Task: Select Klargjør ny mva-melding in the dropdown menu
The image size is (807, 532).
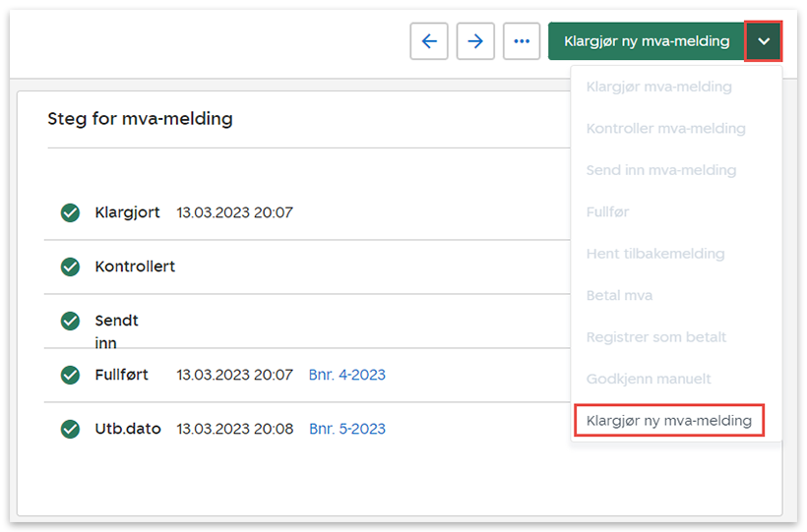Action: click(668, 421)
